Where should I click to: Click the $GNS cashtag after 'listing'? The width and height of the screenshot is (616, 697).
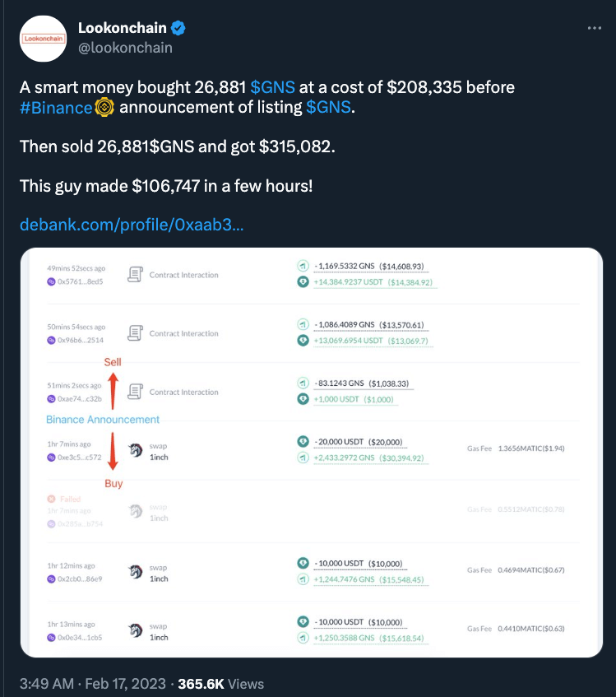pyautogui.click(x=328, y=108)
